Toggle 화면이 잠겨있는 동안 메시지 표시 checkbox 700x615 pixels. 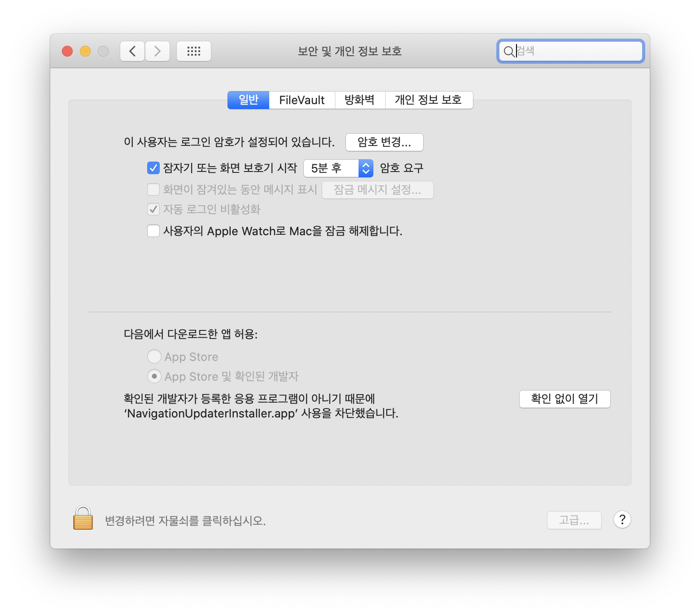click(x=153, y=189)
